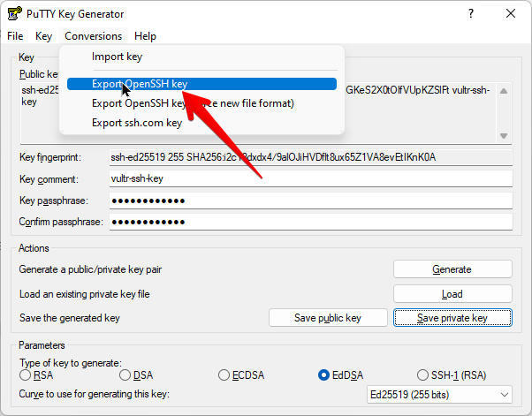Focus the Confirm passphrase field
The height and width of the screenshot is (416, 532).
311,222
